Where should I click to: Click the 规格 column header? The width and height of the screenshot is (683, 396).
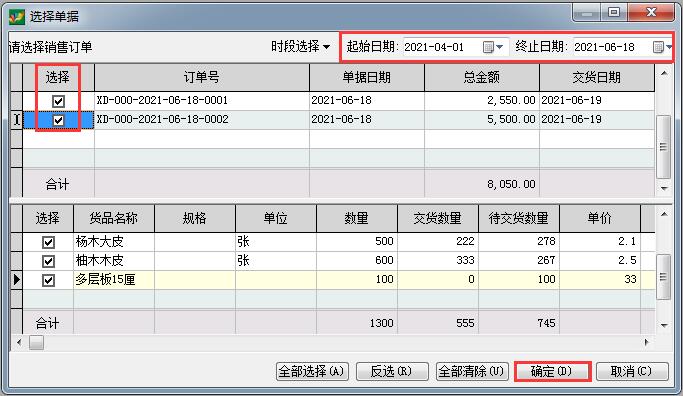pos(195,218)
